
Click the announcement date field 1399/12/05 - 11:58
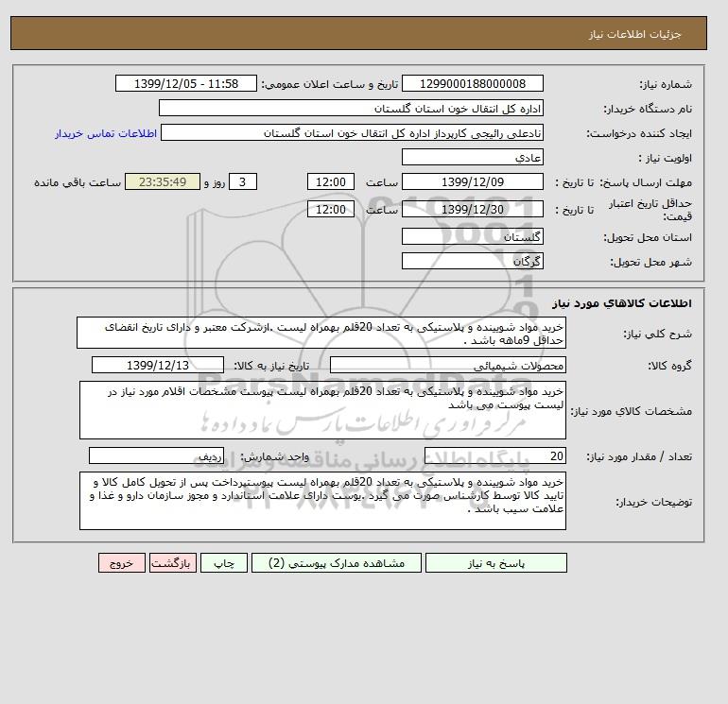pos(185,83)
